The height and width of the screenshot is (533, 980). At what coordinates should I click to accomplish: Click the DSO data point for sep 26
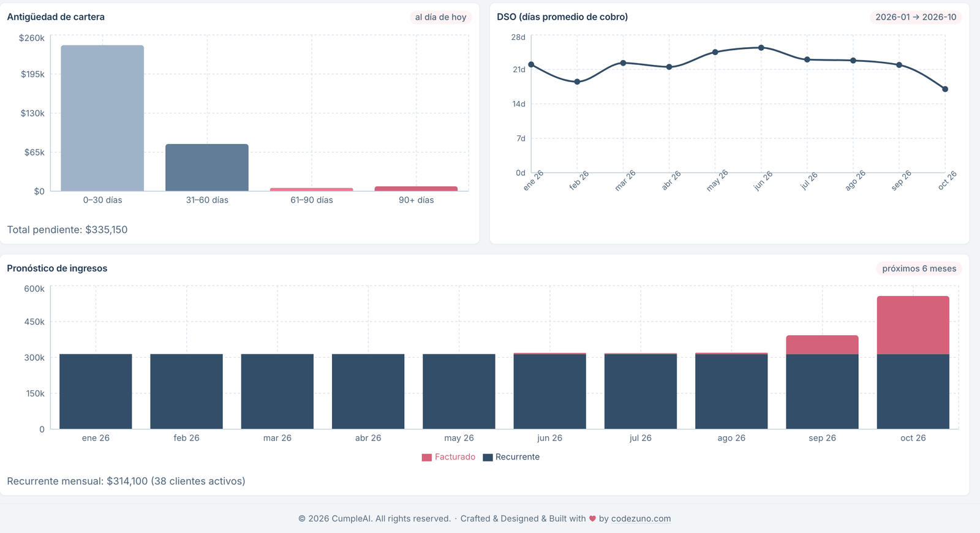pos(899,64)
